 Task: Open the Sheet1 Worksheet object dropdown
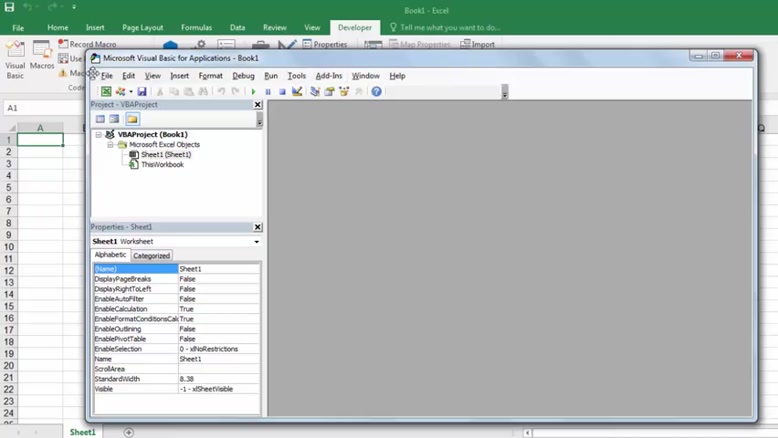[256, 241]
